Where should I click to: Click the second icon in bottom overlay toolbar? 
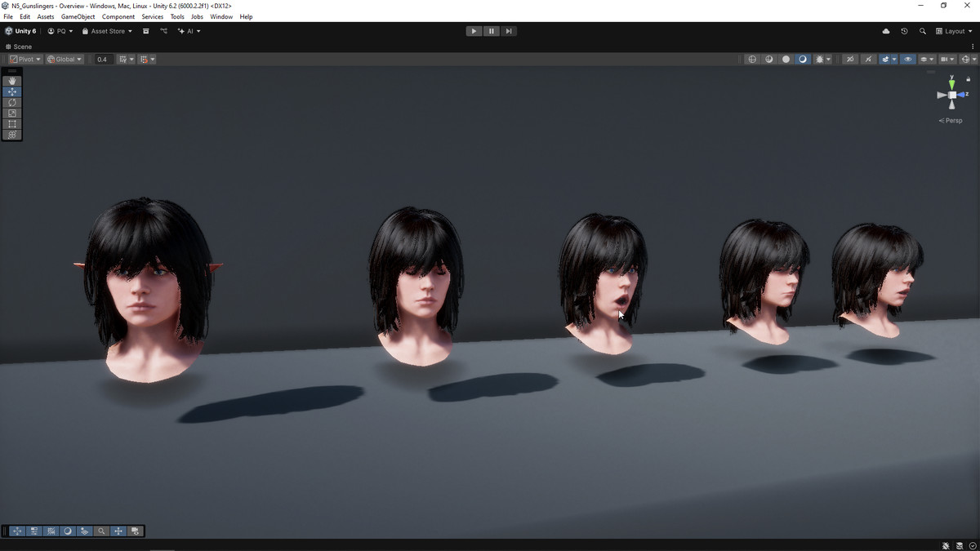tap(34, 531)
